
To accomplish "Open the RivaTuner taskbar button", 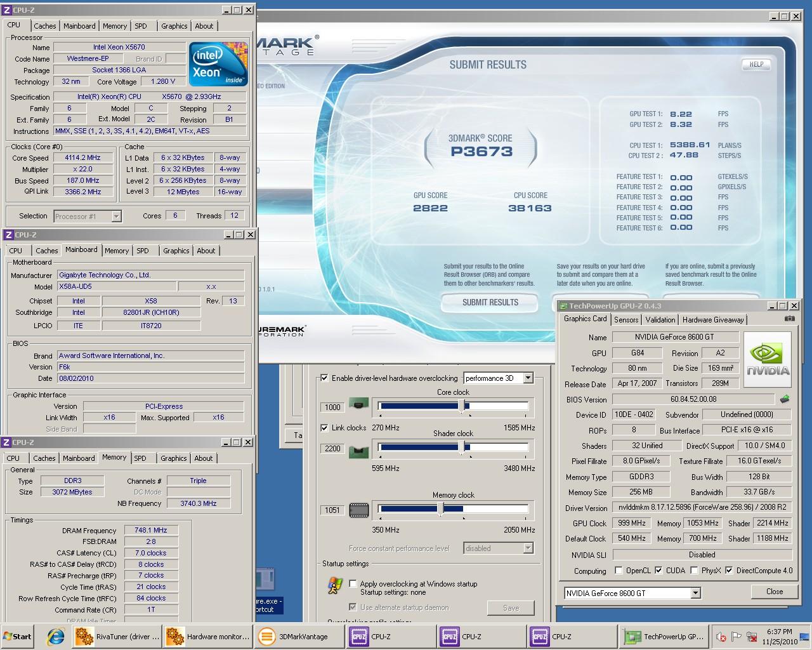I will pos(116,637).
